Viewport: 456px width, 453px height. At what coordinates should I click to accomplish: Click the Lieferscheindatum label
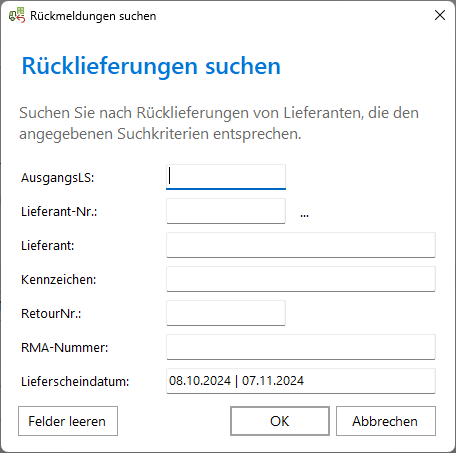(x=75, y=382)
